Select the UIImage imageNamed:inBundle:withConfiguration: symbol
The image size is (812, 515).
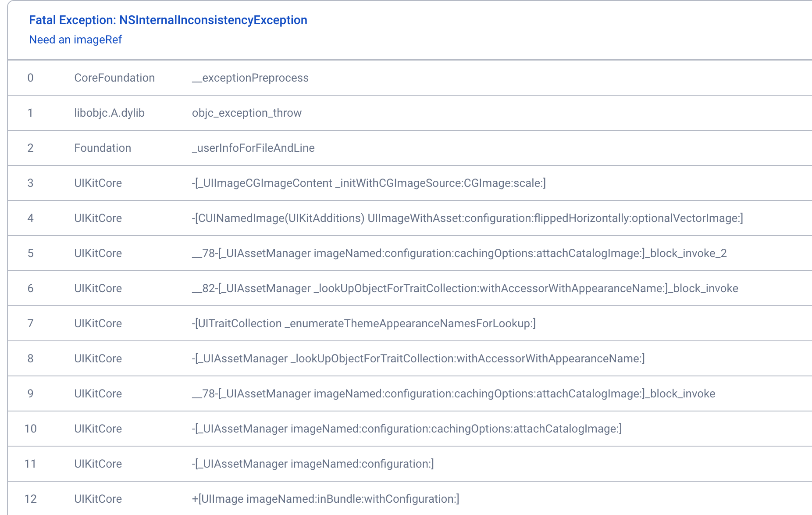point(325,499)
